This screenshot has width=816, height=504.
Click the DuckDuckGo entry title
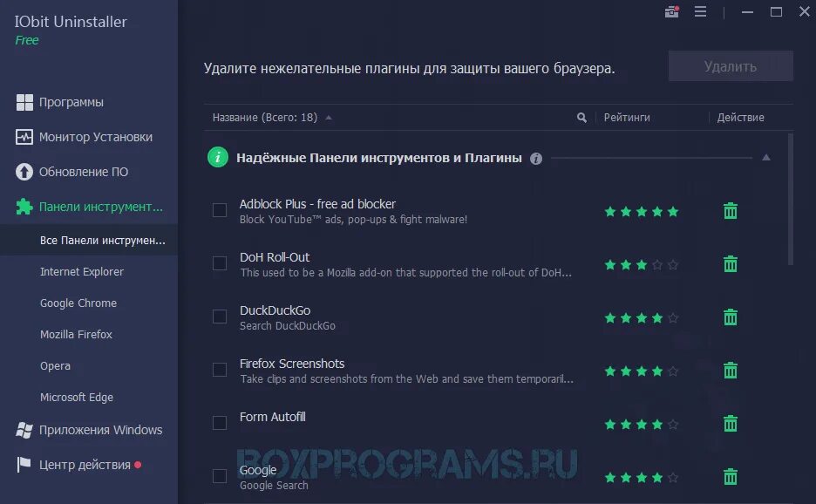(275, 310)
